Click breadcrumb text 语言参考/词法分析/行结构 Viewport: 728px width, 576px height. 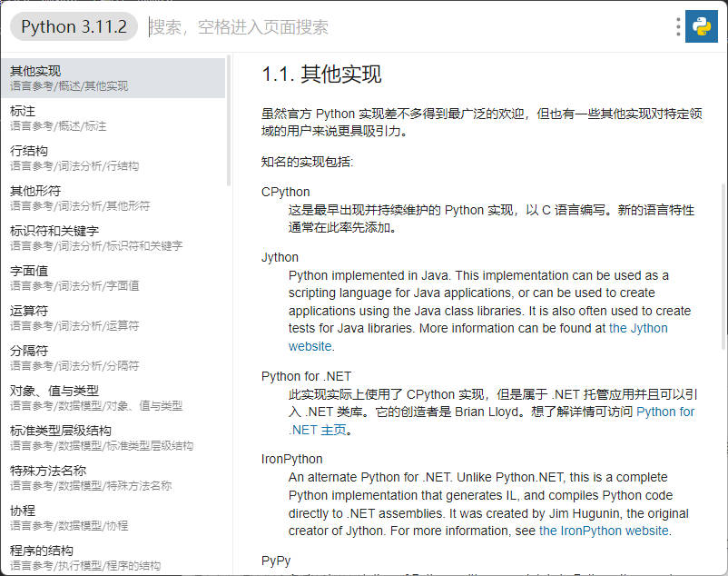tap(74, 166)
